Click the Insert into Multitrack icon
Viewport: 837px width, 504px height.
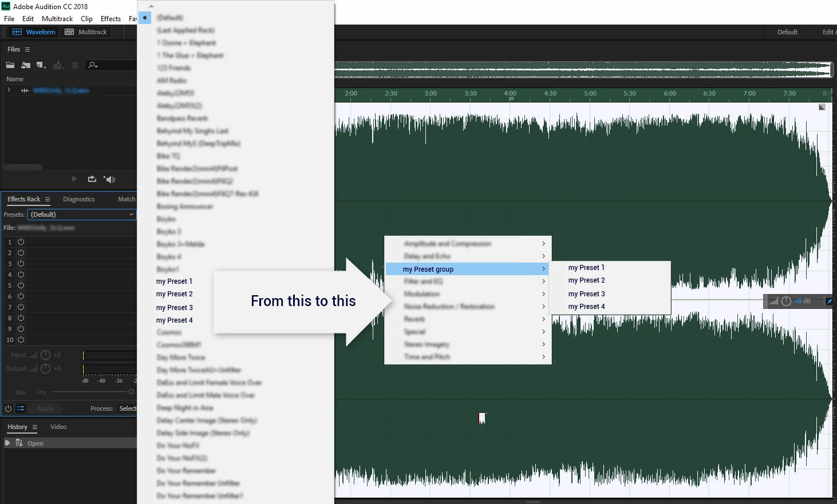[x=58, y=65]
